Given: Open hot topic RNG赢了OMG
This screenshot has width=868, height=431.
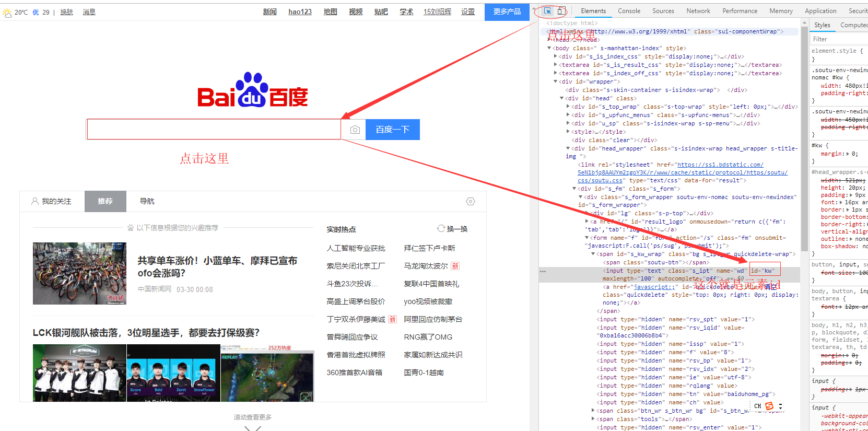Looking at the screenshot, I should [x=428, y=337].
